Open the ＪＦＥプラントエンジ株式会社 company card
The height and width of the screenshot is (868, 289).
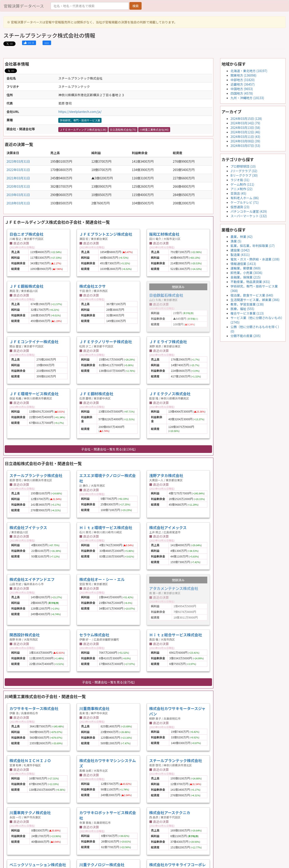pos(106,234)
